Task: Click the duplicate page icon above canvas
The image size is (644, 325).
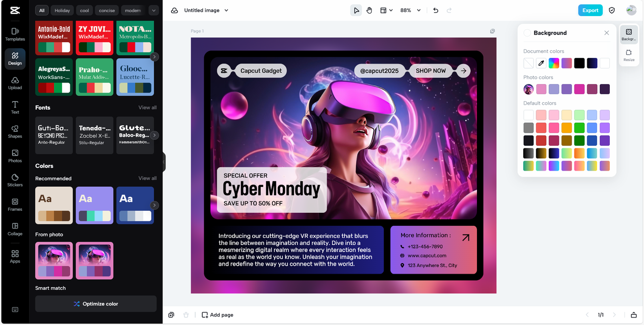Action: [x=493, y=31]
